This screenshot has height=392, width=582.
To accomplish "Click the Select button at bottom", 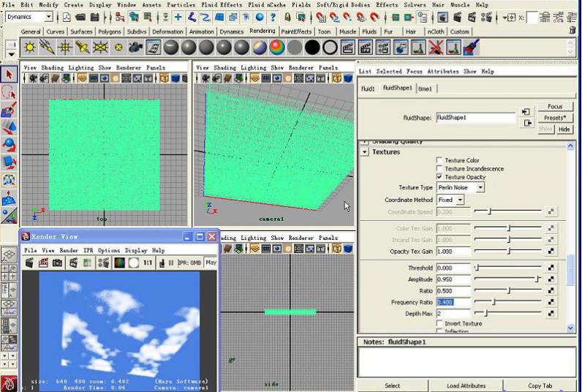I will [393, 385].
